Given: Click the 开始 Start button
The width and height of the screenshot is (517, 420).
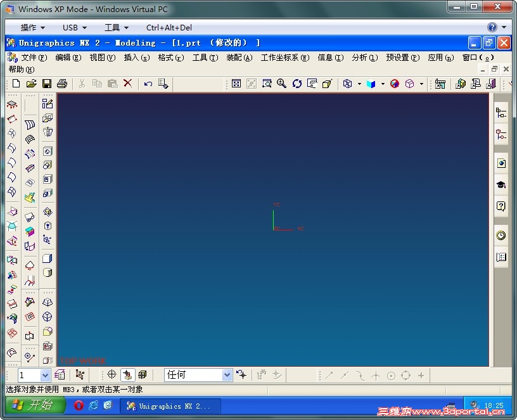Looking at the screenshot, I should coord(35,405).
